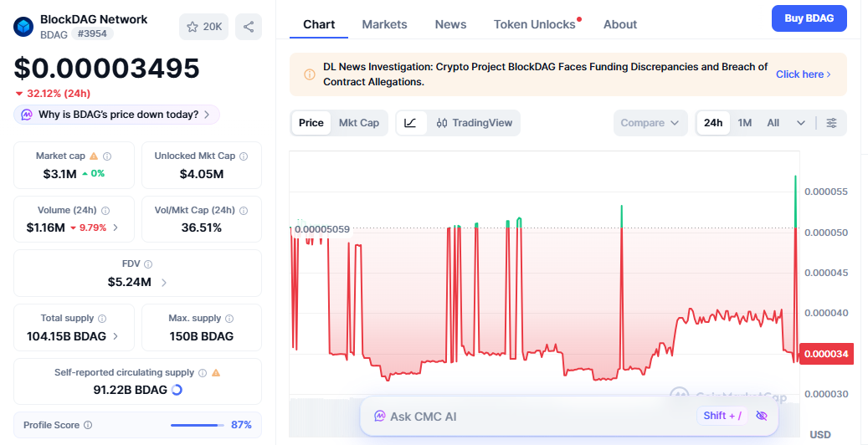The image size is (868, 445).
Task: Click the 0.000034 current price label
Action: [x=826, y=354]
